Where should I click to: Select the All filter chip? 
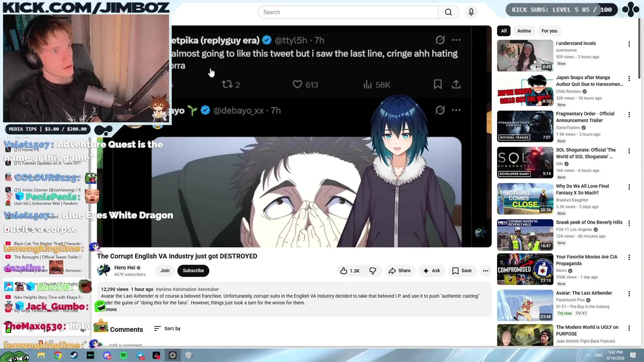tap(504, 31)
